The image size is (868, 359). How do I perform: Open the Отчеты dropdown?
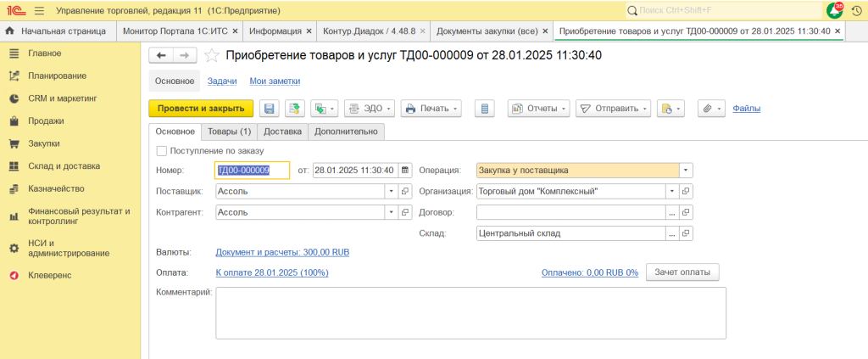(539, 109)
